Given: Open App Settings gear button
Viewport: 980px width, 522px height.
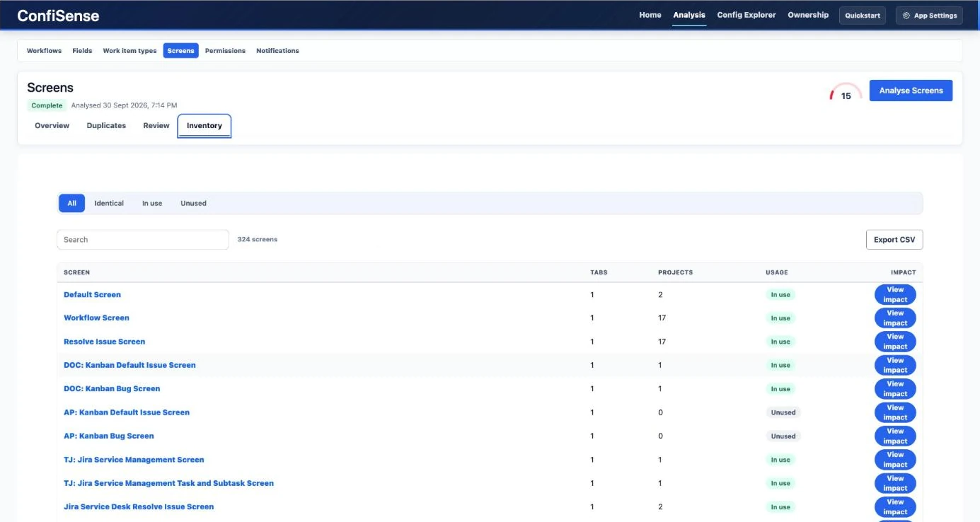Looking at the screenshot, I should [x=930, y=16].
